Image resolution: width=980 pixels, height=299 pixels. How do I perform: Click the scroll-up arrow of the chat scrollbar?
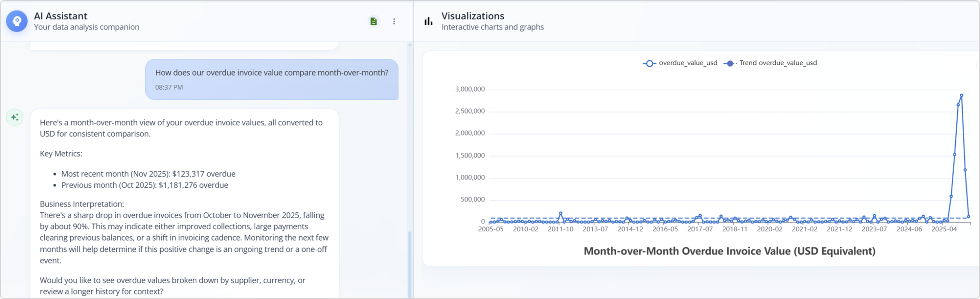[x=410, y=45]
